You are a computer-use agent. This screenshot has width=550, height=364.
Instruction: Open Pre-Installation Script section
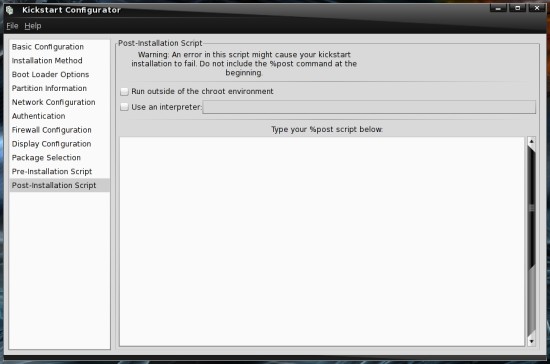[59, 171]
